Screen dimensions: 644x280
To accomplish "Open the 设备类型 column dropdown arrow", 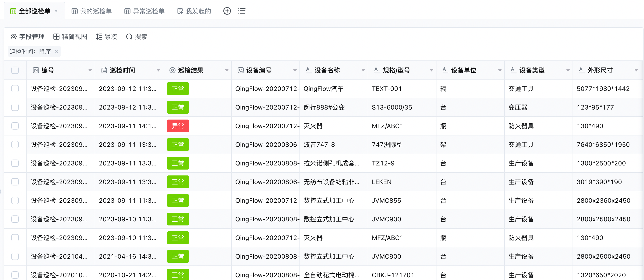I will pyautogui.click(x=568, y=70).
